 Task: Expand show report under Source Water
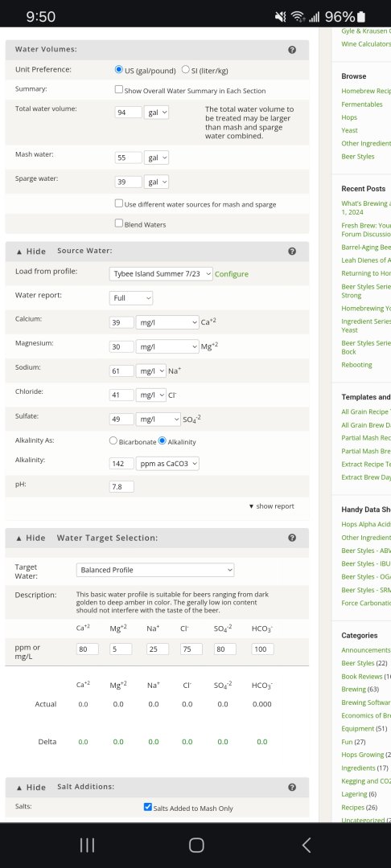(271, 506)
